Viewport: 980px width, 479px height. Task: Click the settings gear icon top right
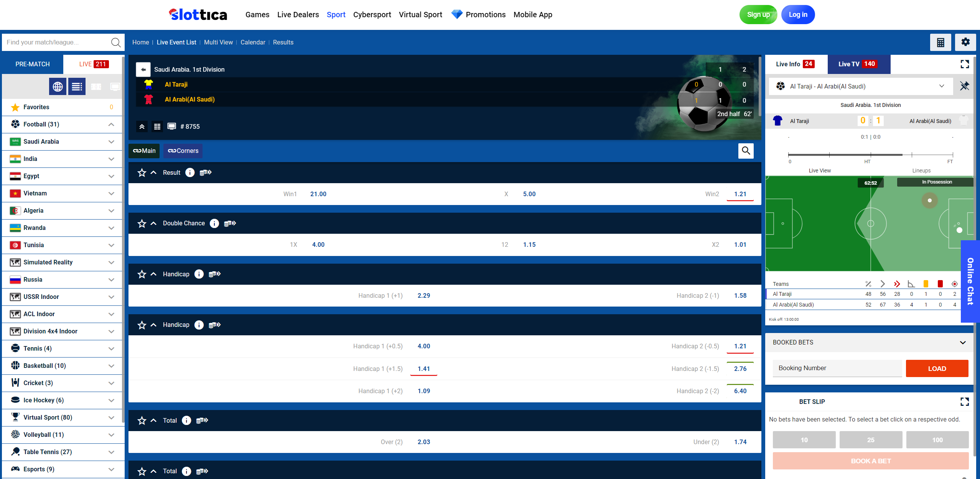[x=966, y=42]
